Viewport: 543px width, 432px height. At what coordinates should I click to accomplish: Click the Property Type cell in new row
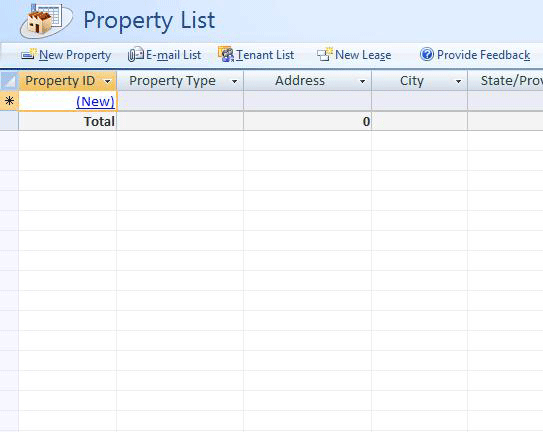[180, 101]
